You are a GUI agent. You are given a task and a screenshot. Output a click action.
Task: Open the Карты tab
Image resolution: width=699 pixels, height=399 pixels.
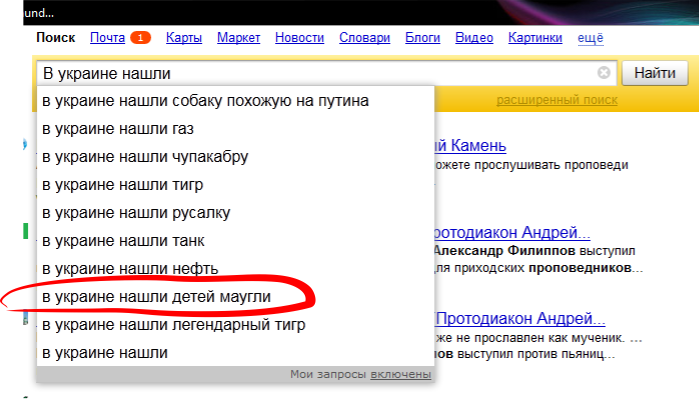[184, 37]
